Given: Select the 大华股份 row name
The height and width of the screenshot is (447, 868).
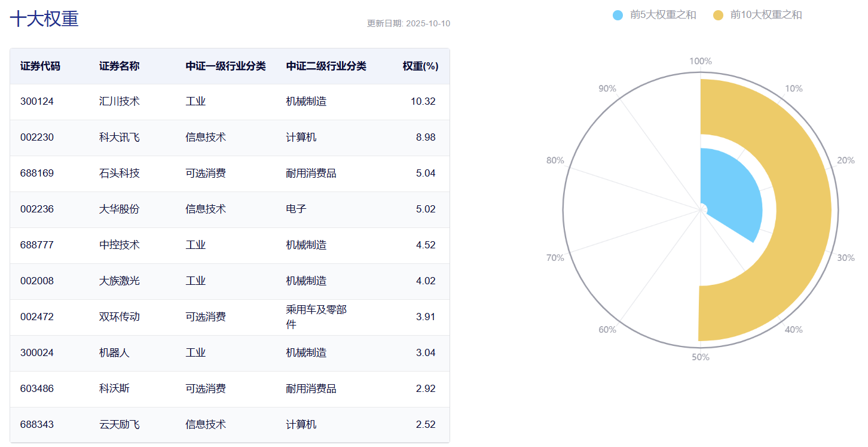Looking at the screenshot, I should (x=119, y=209).
